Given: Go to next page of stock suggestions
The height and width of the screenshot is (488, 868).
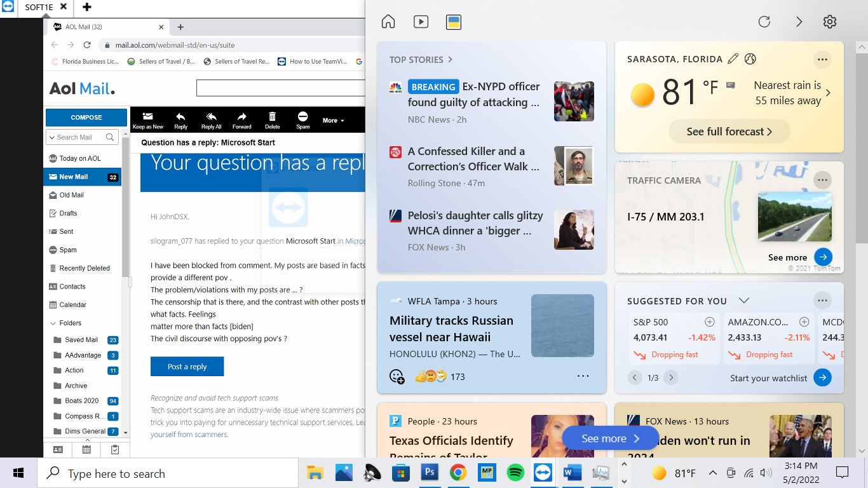Looking at the screenshot, I should 670,377.
